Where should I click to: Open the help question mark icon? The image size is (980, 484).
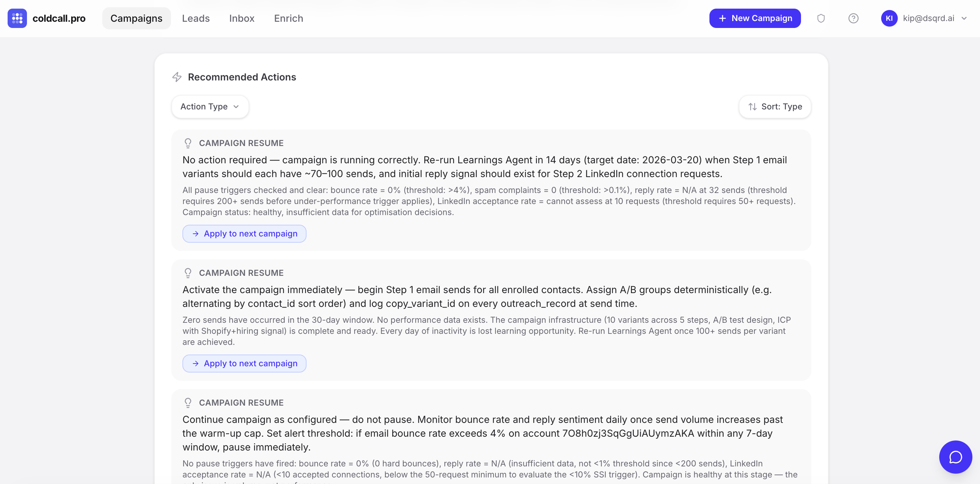(x=853, y=18)
